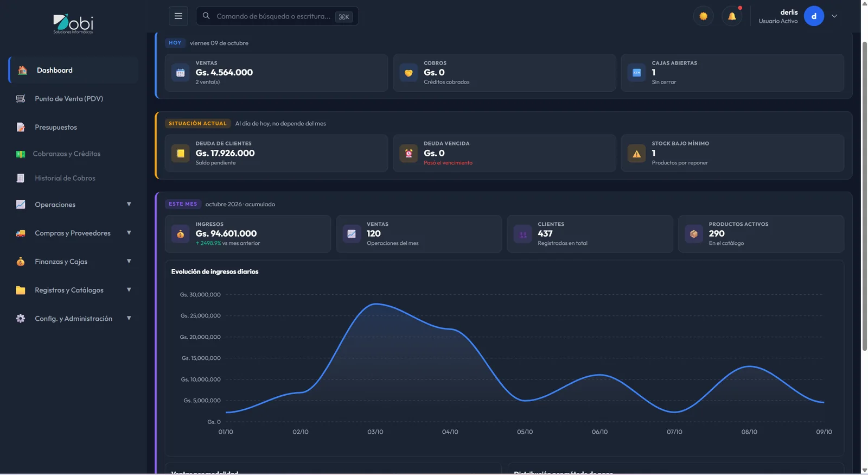Click the 'Pasó el vencimiento' red text

point(448,163)
